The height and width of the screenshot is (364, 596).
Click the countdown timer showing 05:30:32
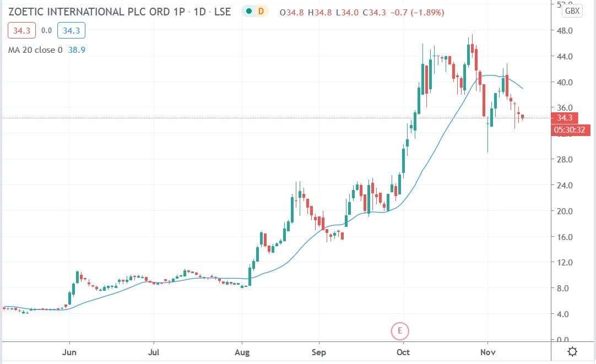pos(571,130)
